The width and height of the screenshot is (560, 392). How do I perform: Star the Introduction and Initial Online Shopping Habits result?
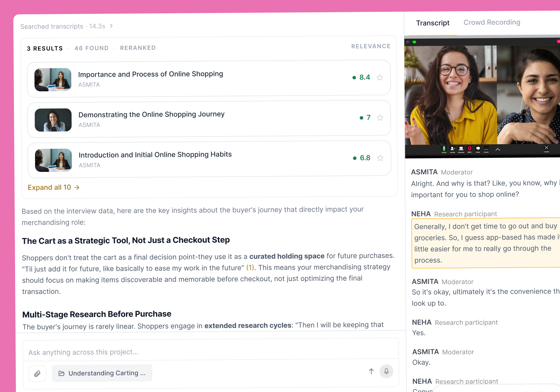(380, 158)
